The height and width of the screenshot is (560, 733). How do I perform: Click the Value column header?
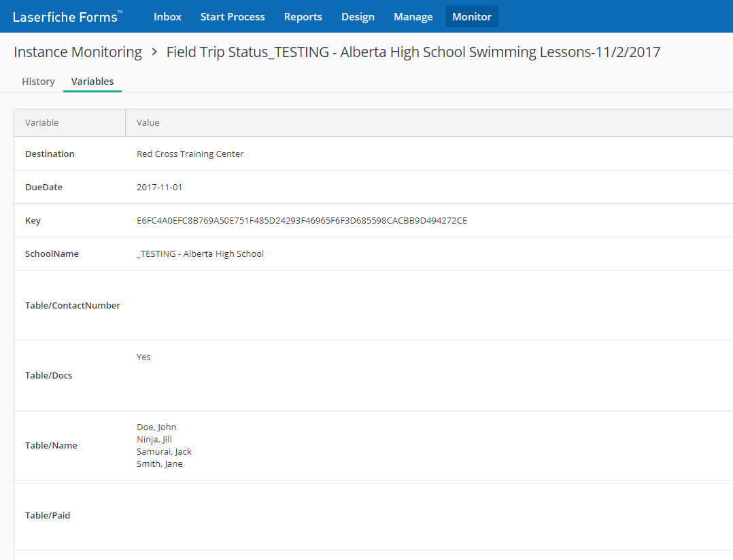pos(148,123)
